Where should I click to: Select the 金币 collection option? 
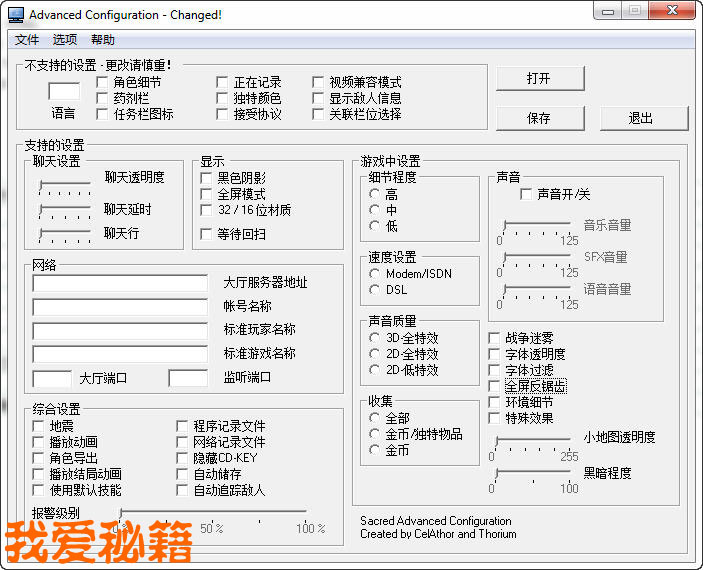coord(375,450)
